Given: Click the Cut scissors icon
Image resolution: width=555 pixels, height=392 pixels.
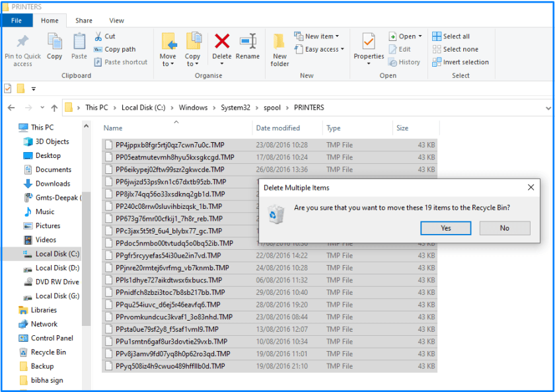Looking at the screenshot, I should click(98, 36).
